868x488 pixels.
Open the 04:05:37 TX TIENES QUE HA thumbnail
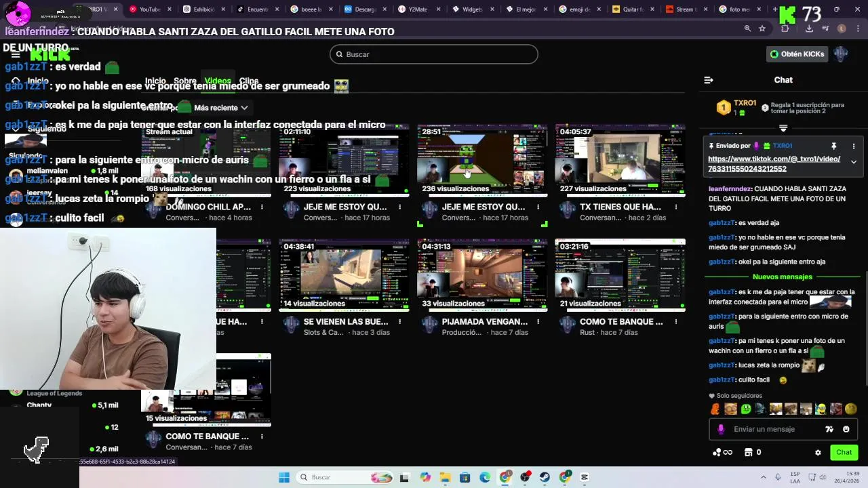pos(620,160)
